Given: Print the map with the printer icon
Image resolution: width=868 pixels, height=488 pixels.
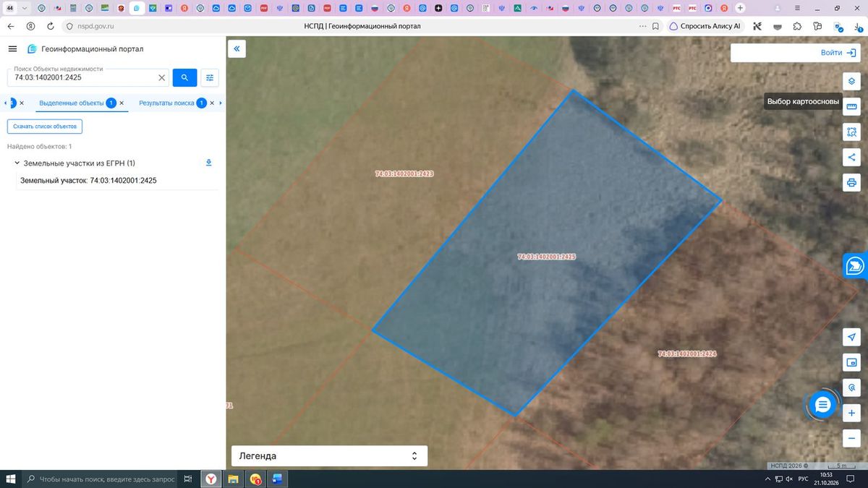Looking at the screenshot, I should [851, 182].
